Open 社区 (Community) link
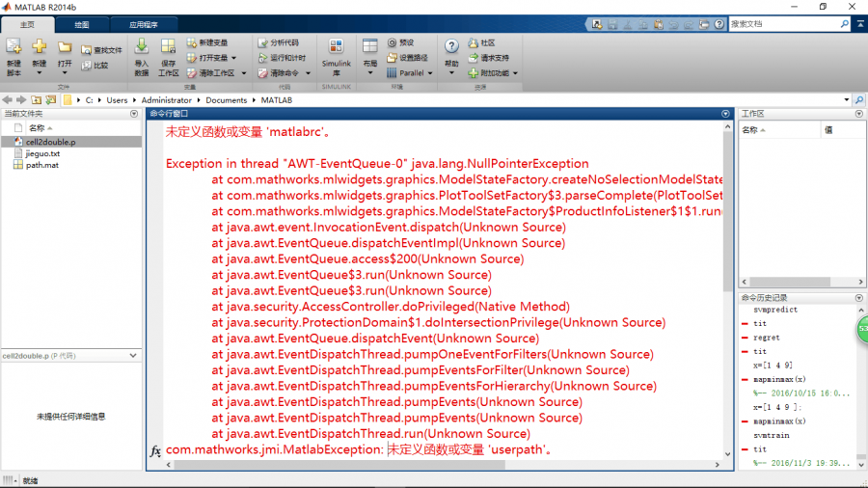Screen dimensions: 868x488 481,42
